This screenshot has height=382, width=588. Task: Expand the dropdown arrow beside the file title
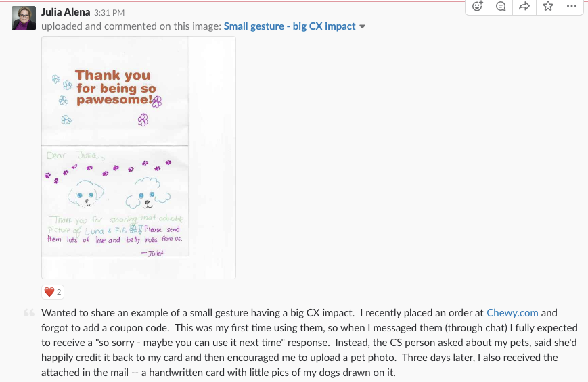pyautogui.click(x=363, y=27)
